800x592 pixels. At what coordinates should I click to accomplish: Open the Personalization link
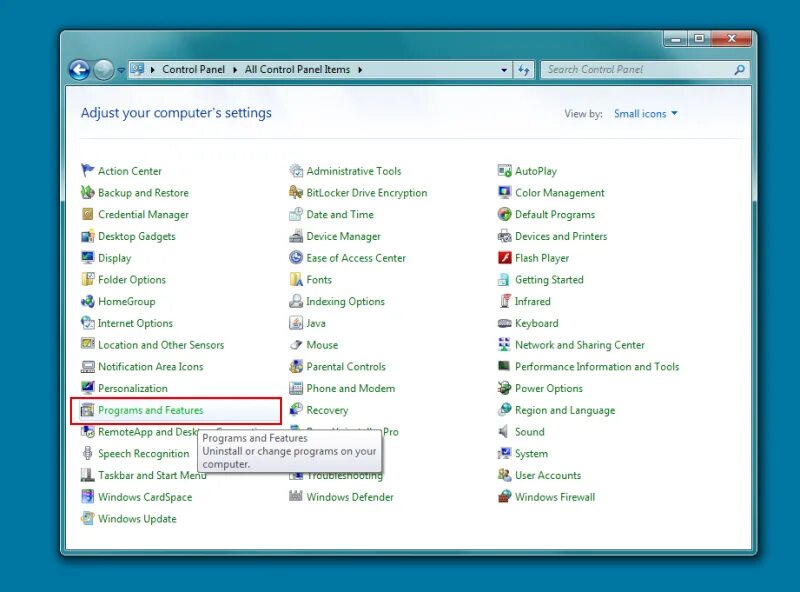133,388
